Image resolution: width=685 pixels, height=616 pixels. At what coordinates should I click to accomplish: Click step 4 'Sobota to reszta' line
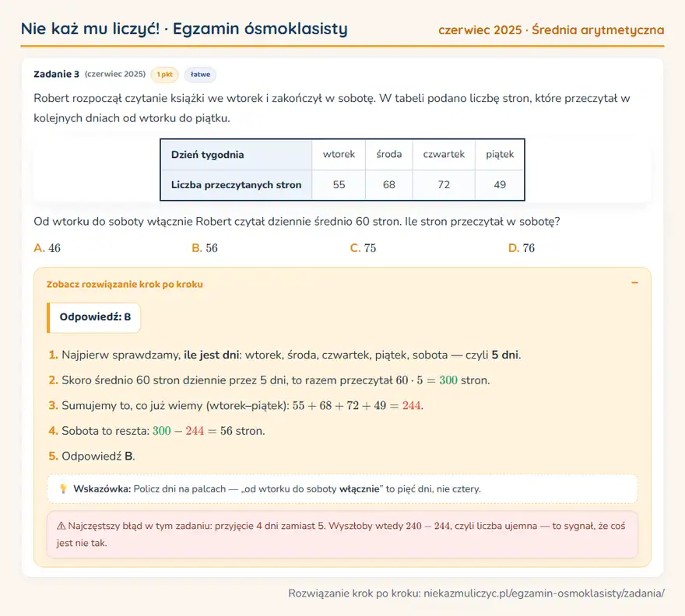click(x=156, y=431)
